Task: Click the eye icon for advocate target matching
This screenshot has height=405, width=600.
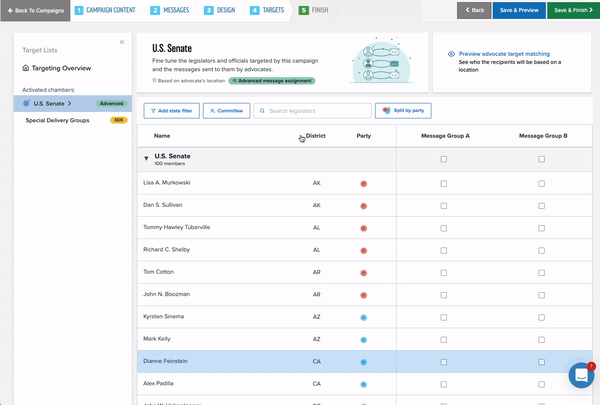Action: click(452, 54)
